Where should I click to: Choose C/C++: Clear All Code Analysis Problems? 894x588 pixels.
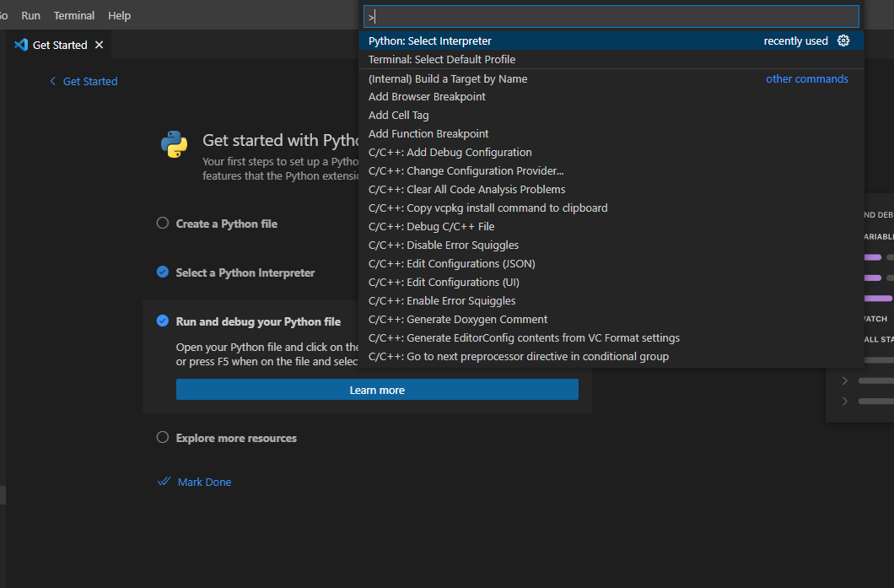[611, 189]
